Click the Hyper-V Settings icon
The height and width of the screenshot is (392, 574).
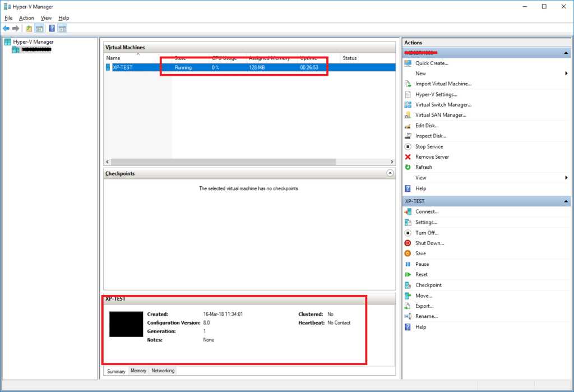(408, 94)
